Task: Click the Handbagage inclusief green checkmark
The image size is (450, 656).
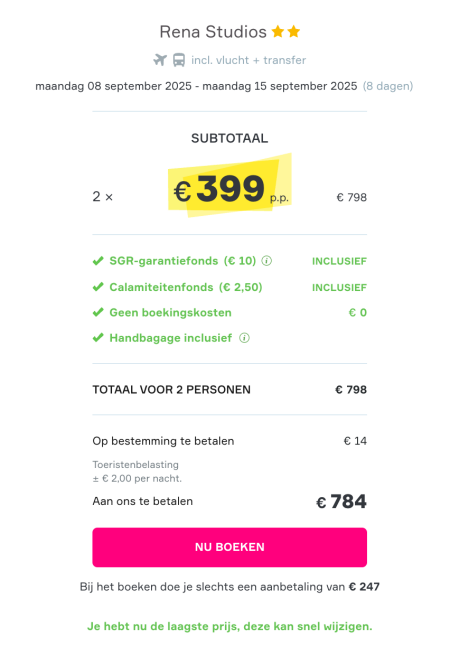Action: coord(98,338)
